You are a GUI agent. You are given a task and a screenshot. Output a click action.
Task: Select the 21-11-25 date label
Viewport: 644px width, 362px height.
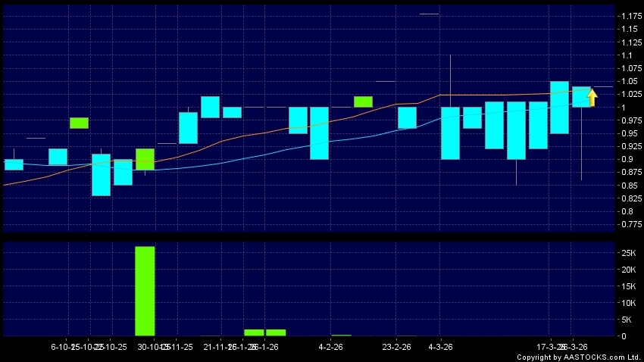217,347
